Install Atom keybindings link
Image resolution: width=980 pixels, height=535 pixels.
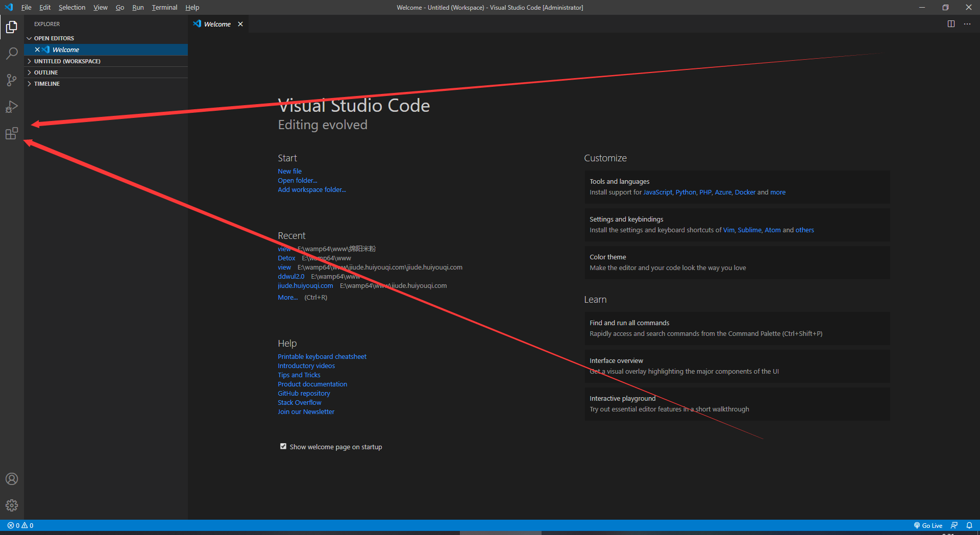point(773,230)
